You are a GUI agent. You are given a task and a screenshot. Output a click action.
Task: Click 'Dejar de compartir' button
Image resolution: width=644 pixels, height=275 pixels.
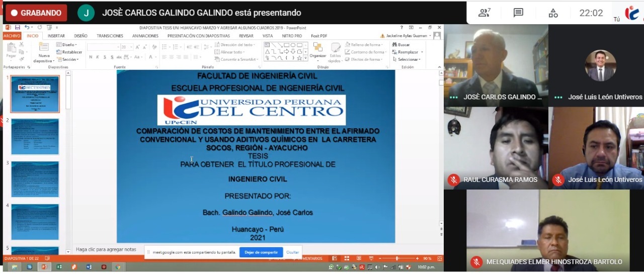click(x=261, y=252)
